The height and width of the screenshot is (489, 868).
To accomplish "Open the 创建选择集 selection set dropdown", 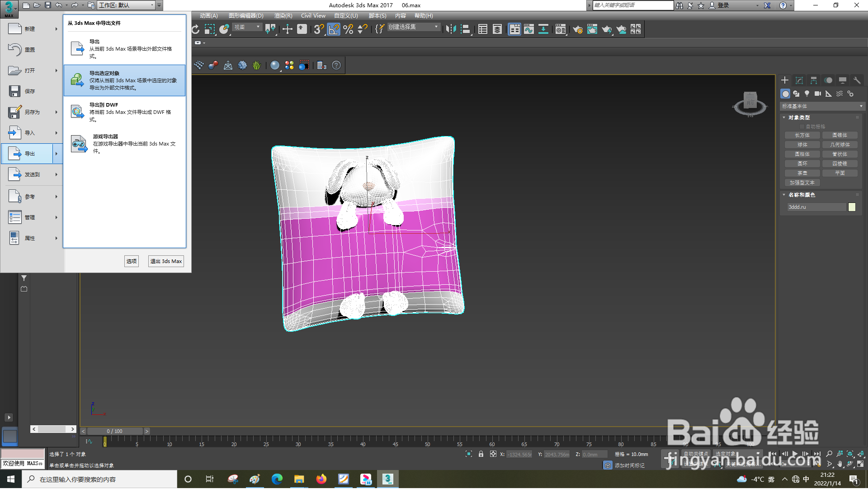I will coord(413,27).
